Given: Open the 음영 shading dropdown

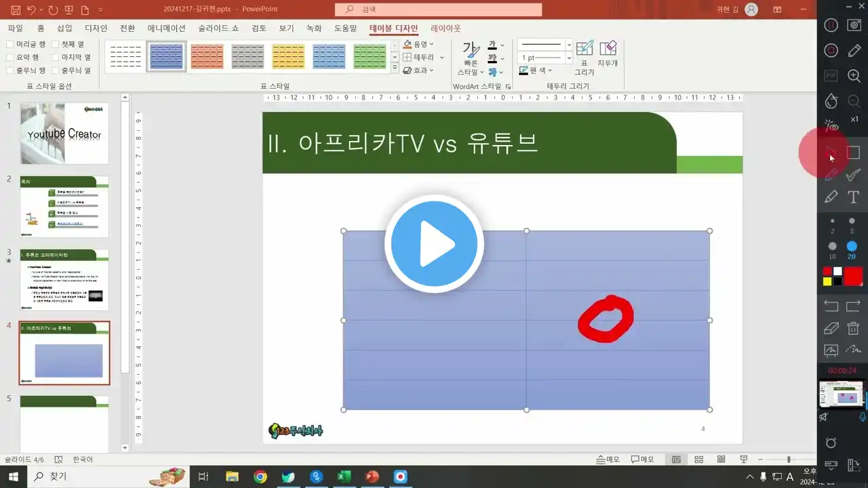Looking at the screenshot, I should point(418,44).
